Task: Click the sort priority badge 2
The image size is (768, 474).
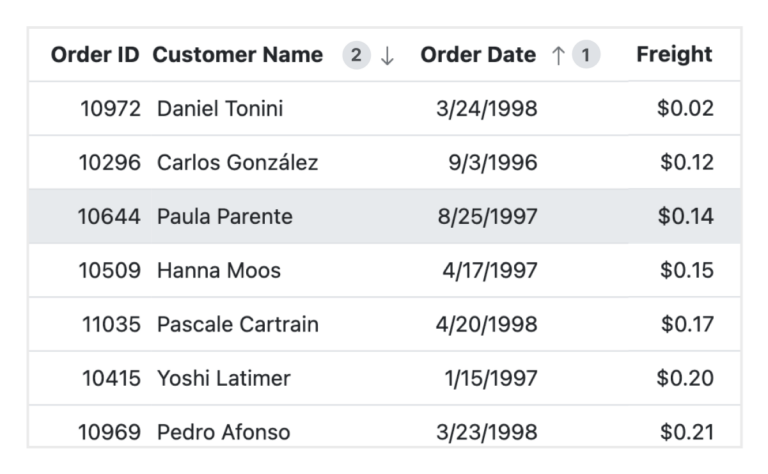Action: coord(356,56)
